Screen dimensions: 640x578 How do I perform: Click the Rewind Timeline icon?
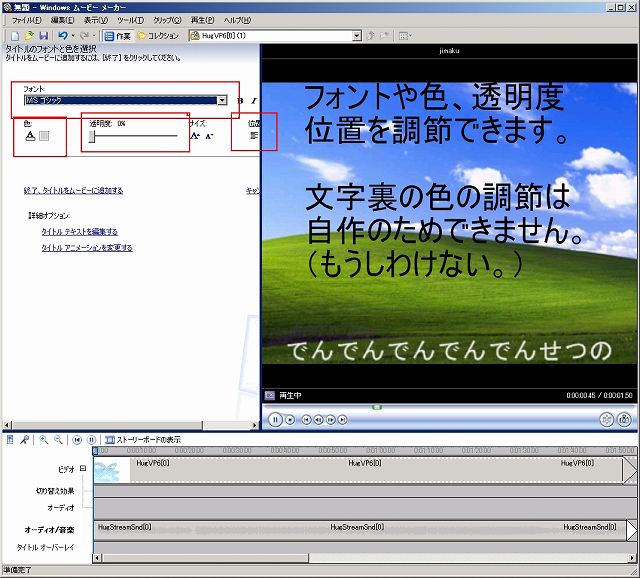pos(77,440)
